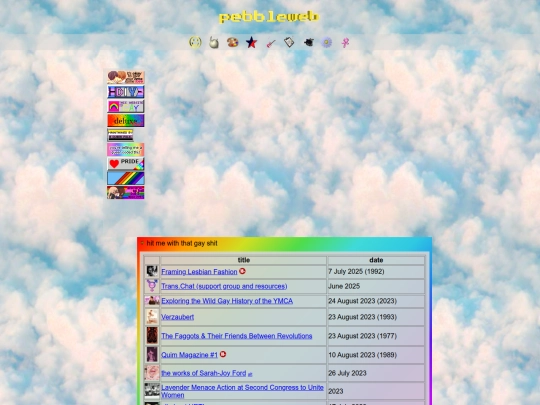Viewport: 540px width, 405px height.
Task: Open the paint palette nav icon
Action: coord(232,42)
